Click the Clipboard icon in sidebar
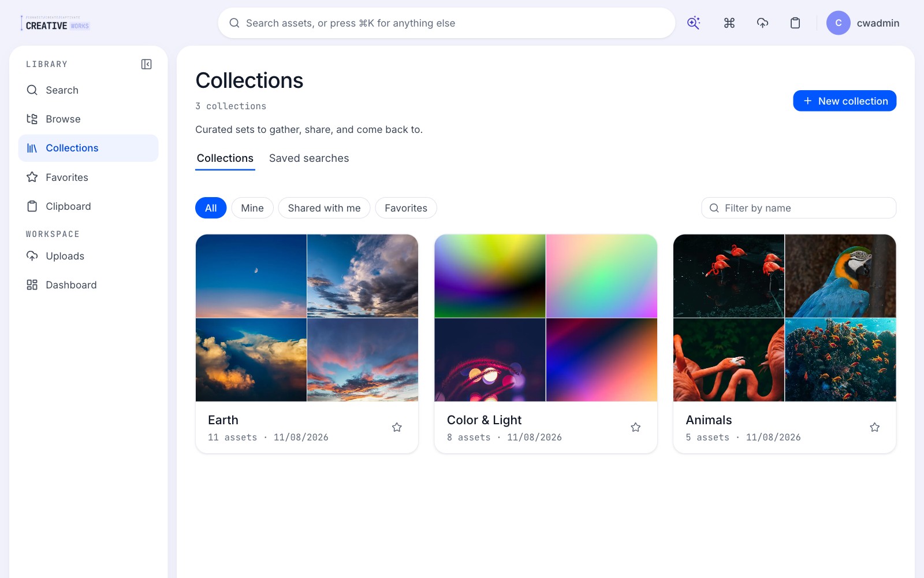This screenshot has height=578, width=924. [32, 206]
